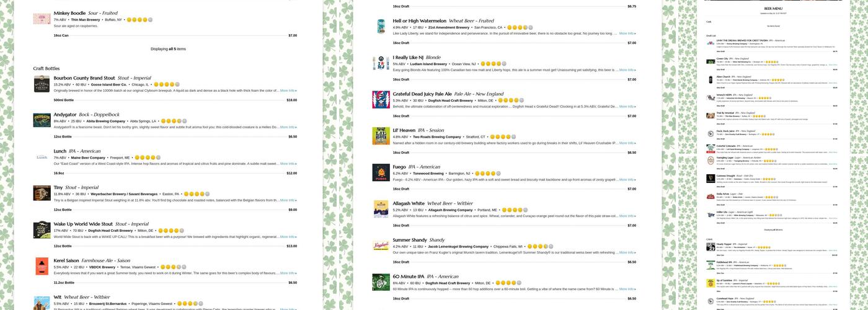This screenshot has width=868, height=310.
Task: Click the Grateful Dead Juicy Pale Ale logo
Action: point(381,99)
